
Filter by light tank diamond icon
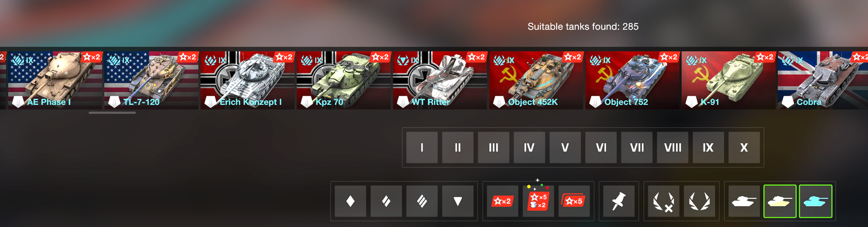[350, 201]
